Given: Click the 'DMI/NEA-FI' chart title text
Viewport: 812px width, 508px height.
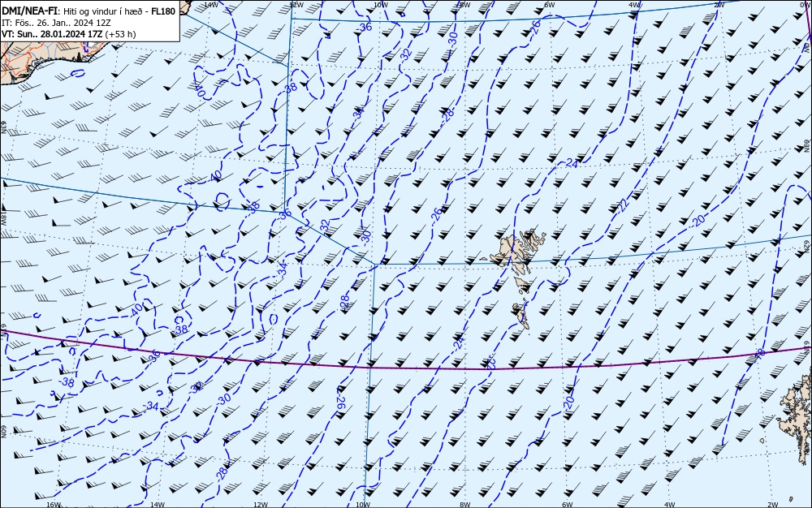Looking at the screenshot, I should pyautogui.click(x=31, y=11).
